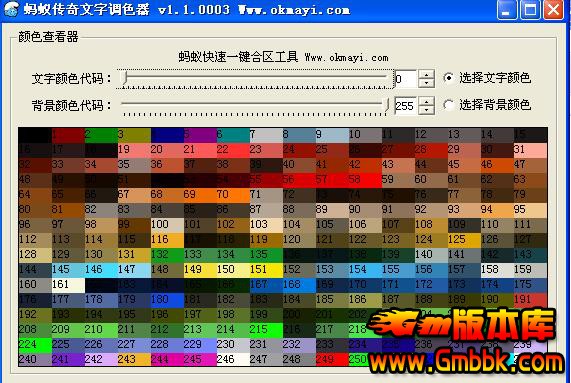Pick color swatch 58 bright red
Image resolution: width=571 pixels, height=383 pixels.
pos(365,180)
